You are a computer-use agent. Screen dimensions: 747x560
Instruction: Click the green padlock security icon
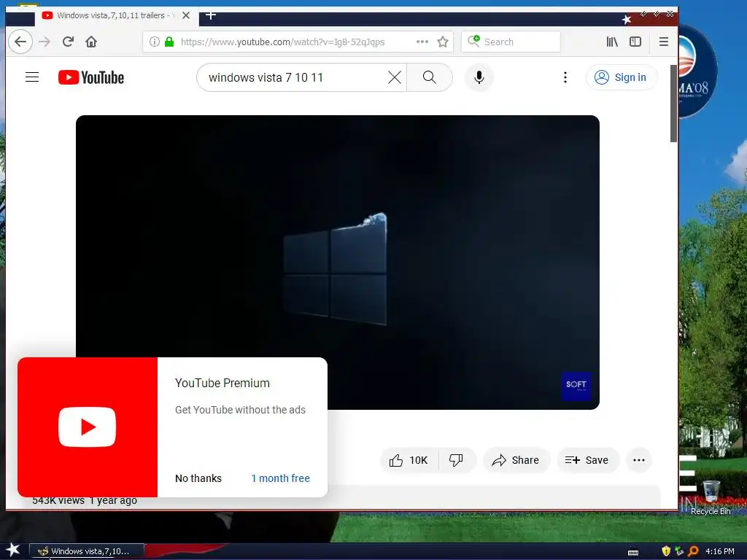[169, 42]
